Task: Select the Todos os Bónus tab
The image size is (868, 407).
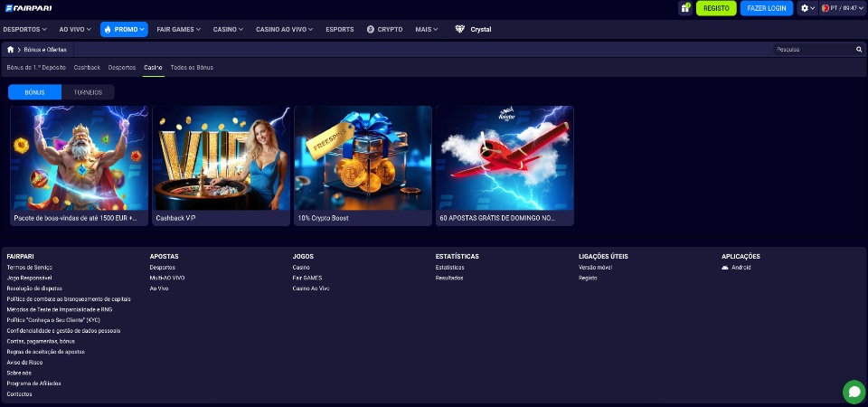Action: [192, 68]
